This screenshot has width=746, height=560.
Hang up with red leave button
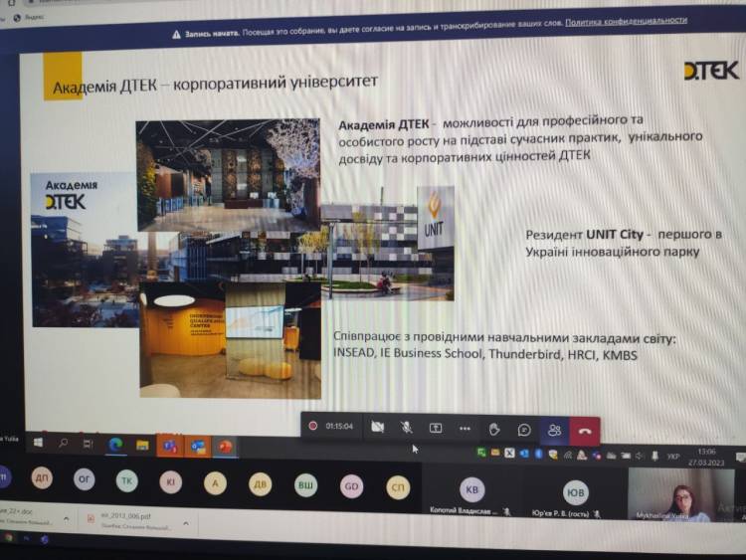click(x=585, y=431)
